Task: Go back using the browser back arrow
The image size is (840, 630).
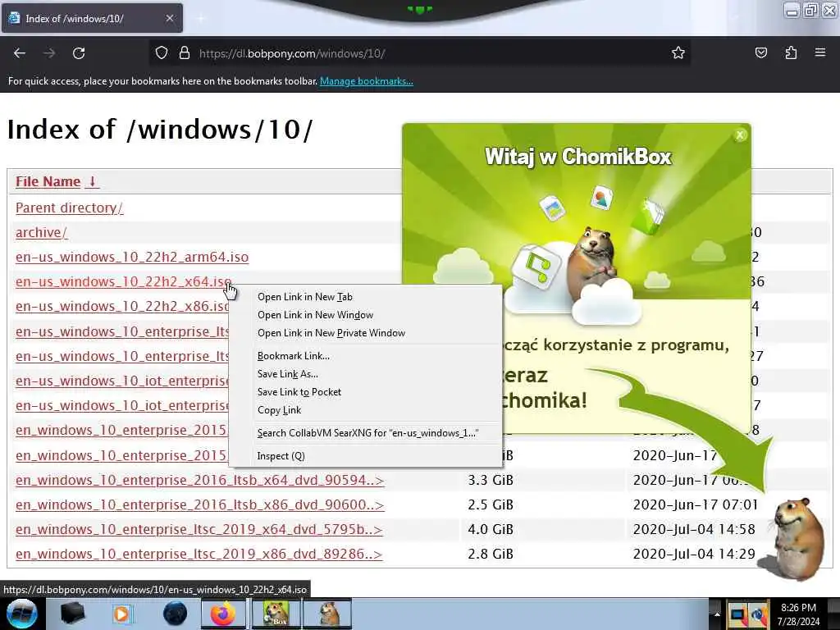Action: pos(20,53)
